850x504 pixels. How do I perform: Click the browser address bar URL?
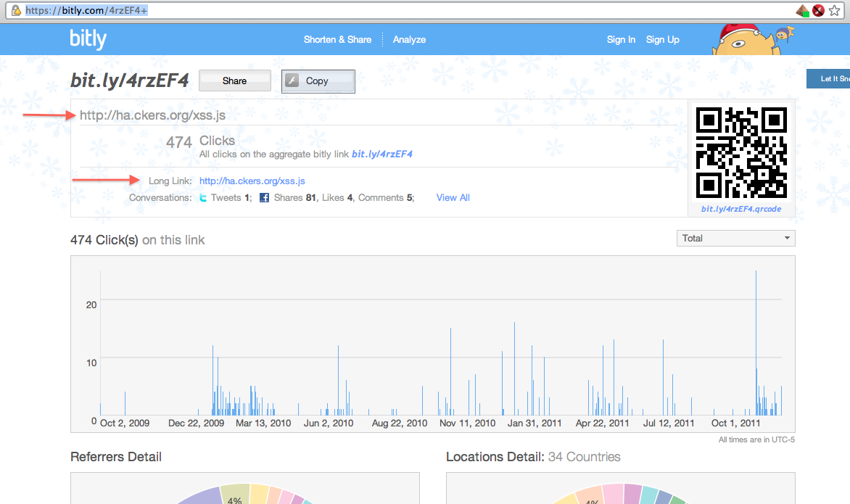(x=87, y=10)
